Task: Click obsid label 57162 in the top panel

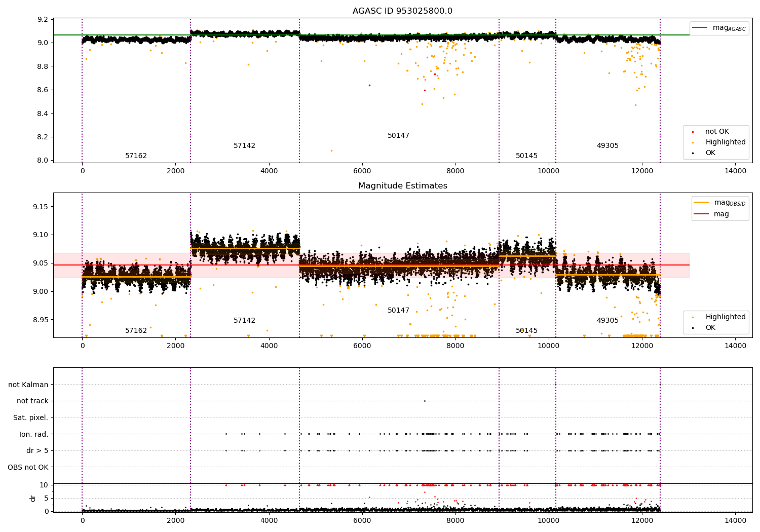Action: pos(136,156)
